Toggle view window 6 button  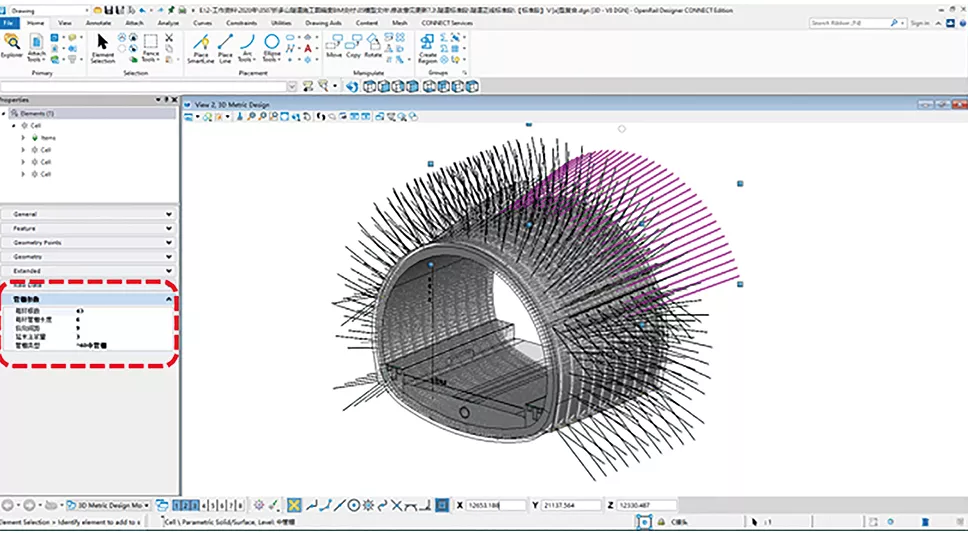pos(222,505)
